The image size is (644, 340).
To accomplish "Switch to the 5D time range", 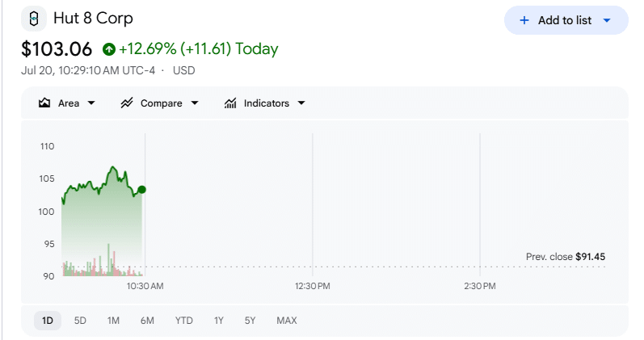I will pos(80,321).
